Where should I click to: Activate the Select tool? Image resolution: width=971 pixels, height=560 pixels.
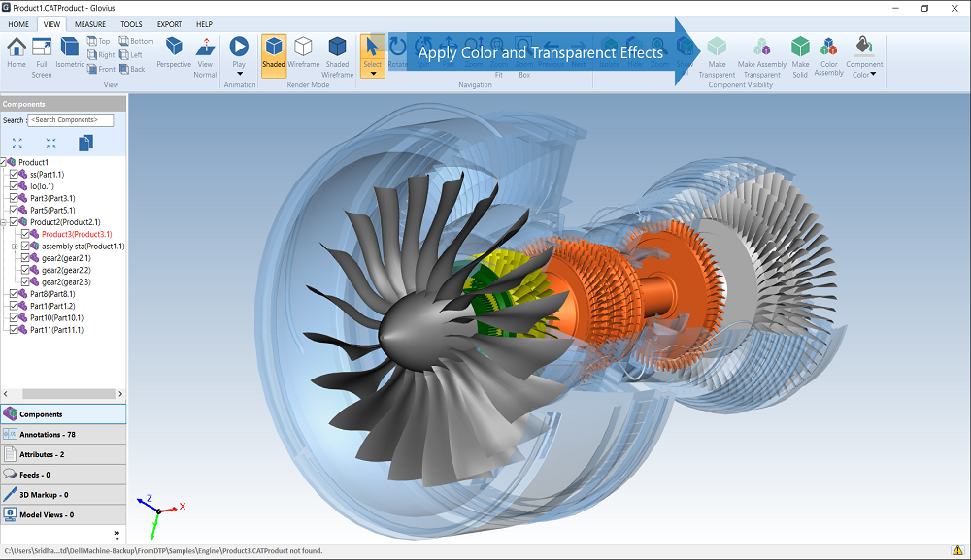[372, 50]
